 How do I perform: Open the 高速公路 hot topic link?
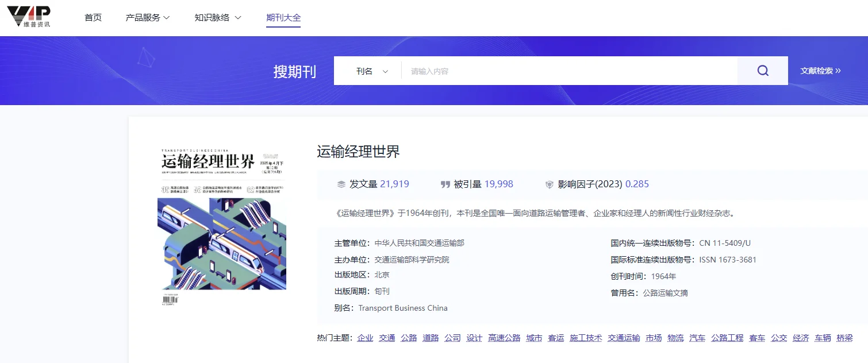click(504, 338)
